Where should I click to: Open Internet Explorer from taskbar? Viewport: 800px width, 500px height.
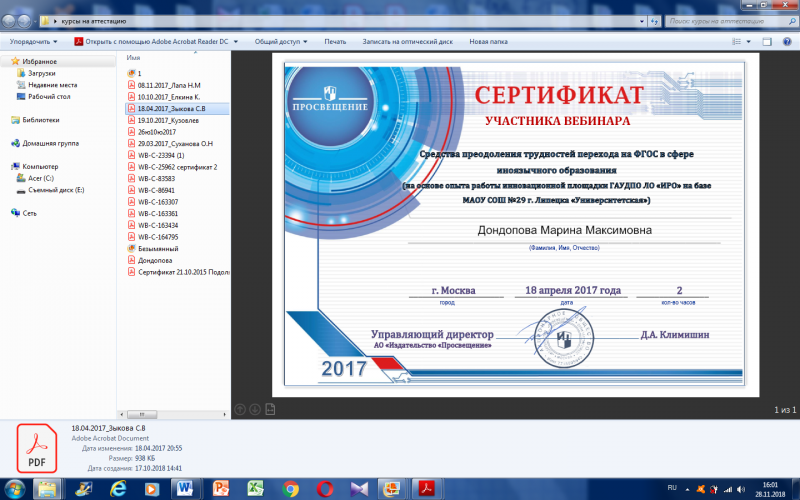tap(118, 489)
